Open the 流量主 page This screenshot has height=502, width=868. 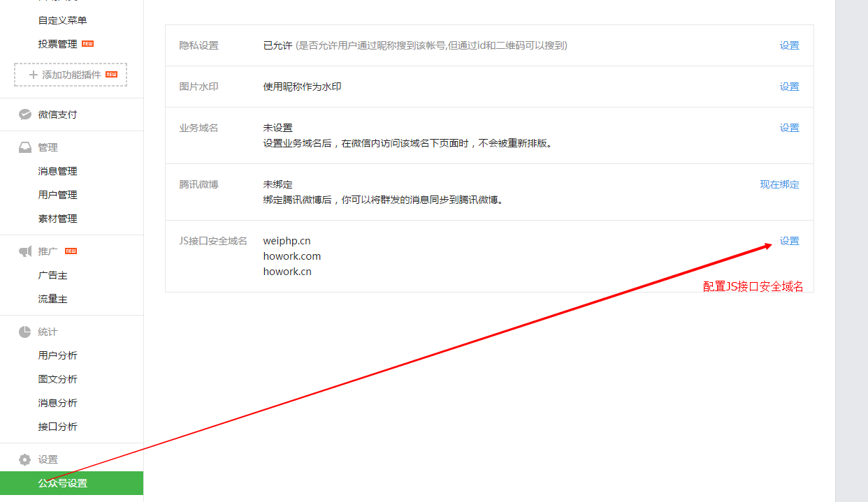click(x=52, y=299)
